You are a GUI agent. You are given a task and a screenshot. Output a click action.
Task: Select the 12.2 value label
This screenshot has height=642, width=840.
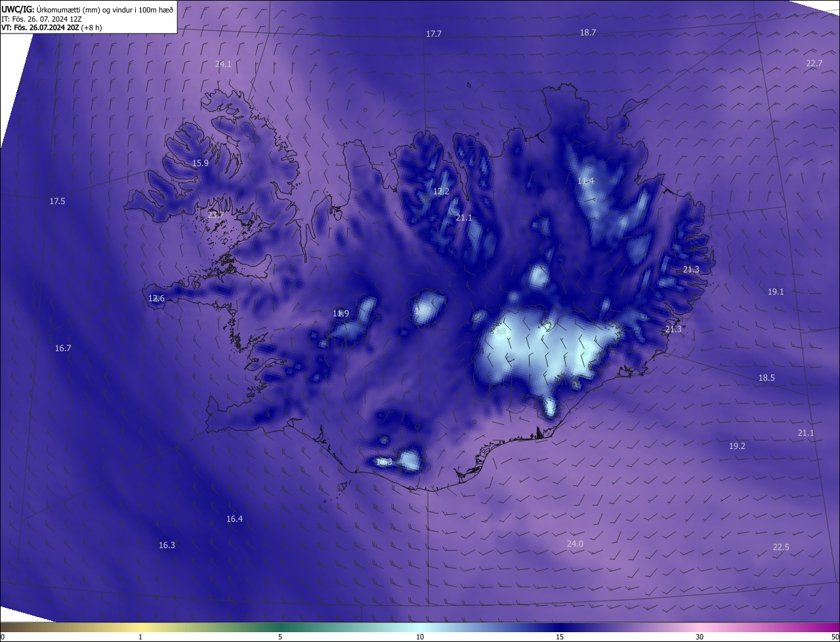[x=441, y=191]
